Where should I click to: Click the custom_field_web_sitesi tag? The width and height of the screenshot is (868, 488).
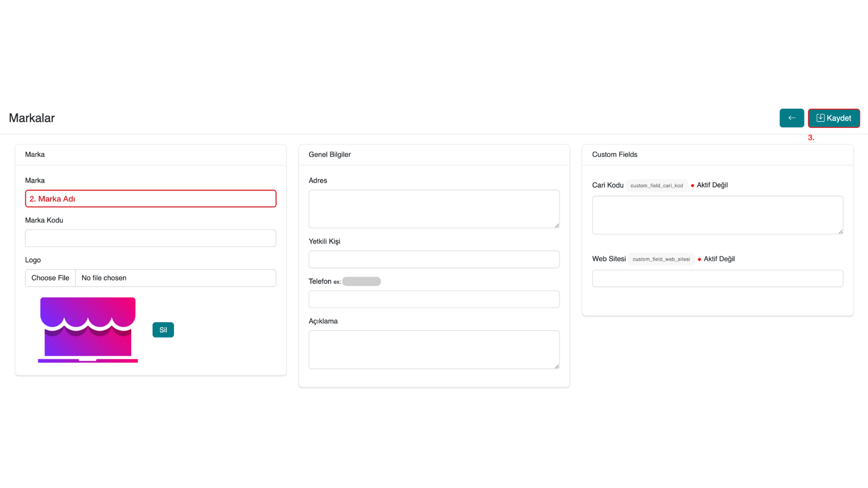click(x=661, y=259)
